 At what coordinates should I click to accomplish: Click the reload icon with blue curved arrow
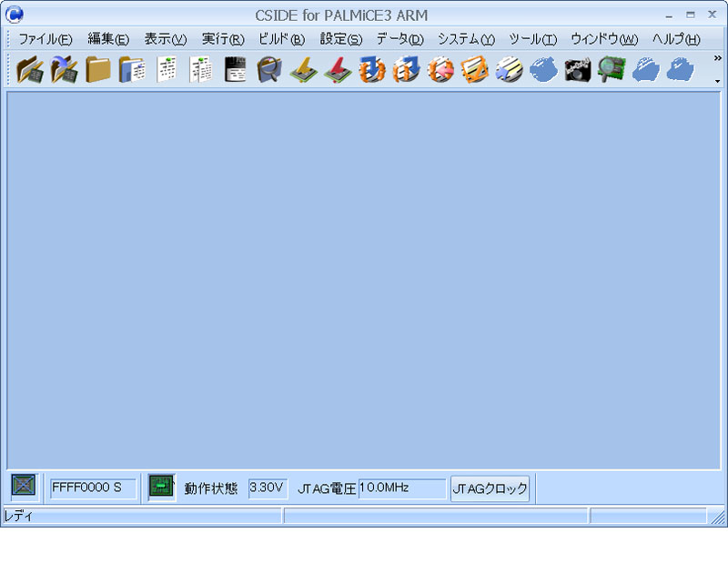coord(64,70)
